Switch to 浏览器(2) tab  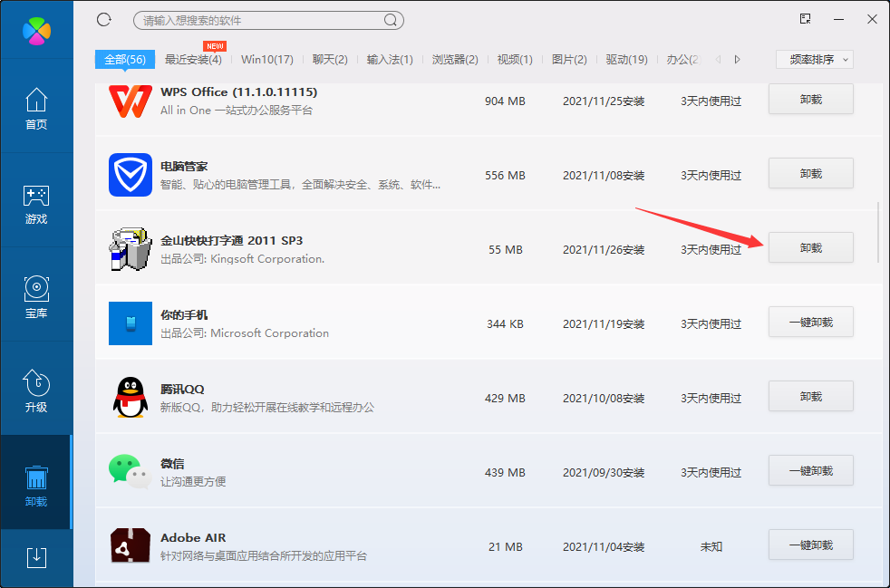(x=455, y=60)
